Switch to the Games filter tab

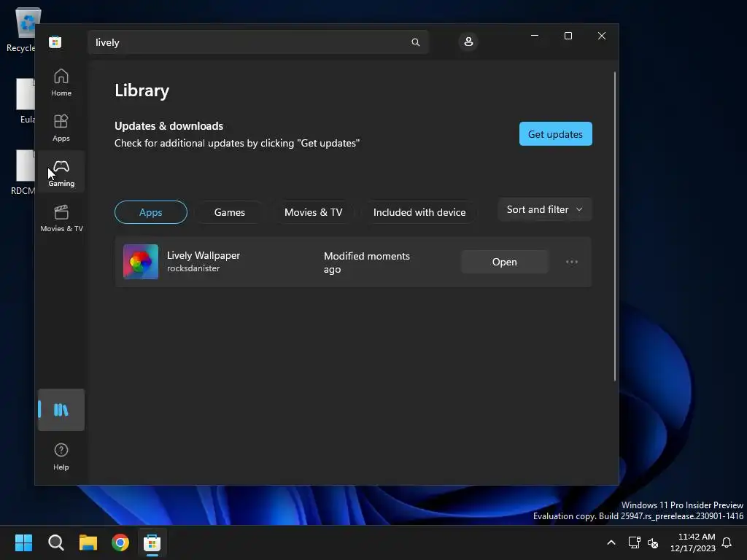pos(230,212)
